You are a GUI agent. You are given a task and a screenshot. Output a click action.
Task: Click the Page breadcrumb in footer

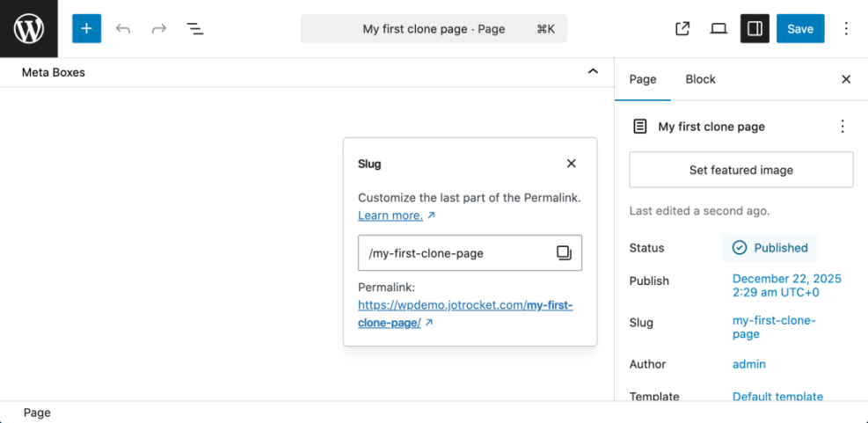tap(37, 412)
